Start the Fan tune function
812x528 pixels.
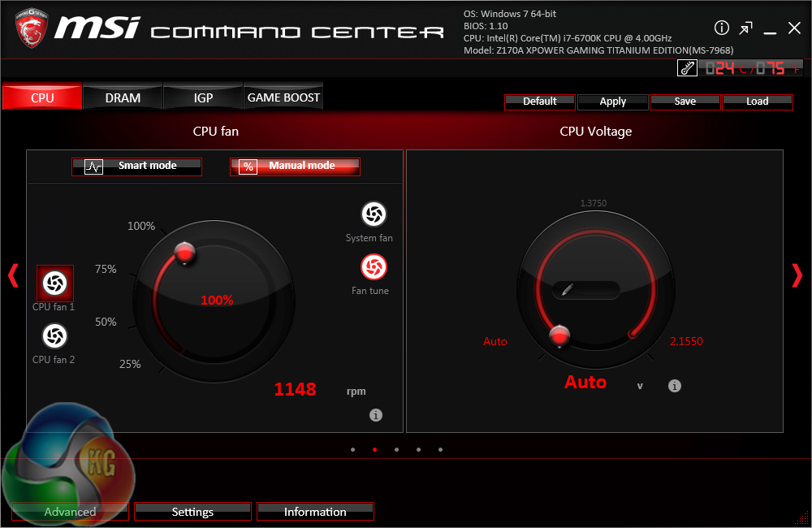coord(374,267)
